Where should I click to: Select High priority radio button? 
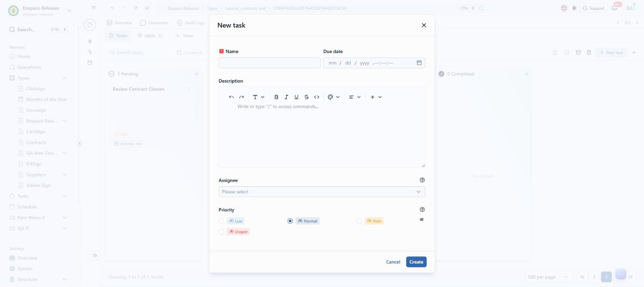coord(359,221)
